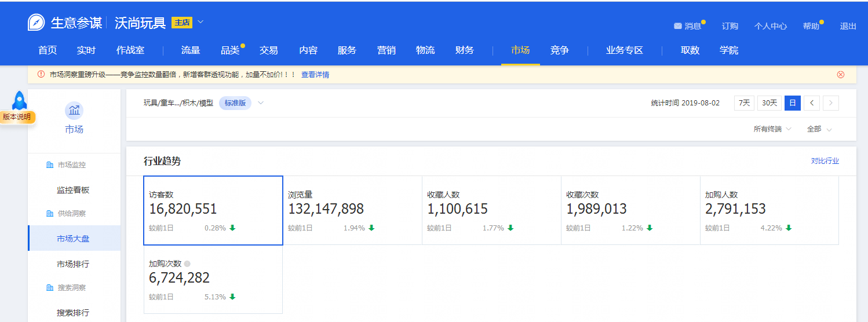Click the 消息 envelope icon
868x322 pixels.
pos(677,26)
